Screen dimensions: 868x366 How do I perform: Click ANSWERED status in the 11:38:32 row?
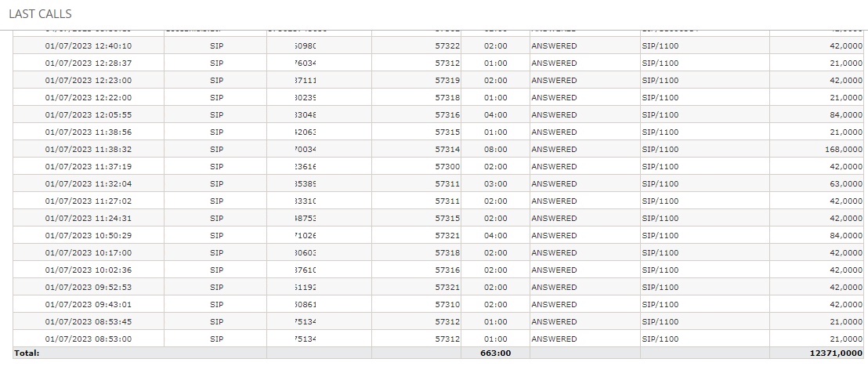(x=554, y=149)
